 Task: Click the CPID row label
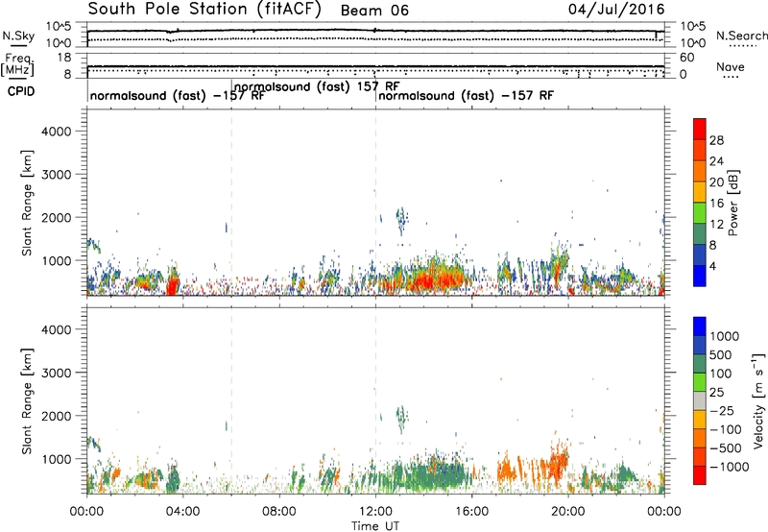[21, 91]
